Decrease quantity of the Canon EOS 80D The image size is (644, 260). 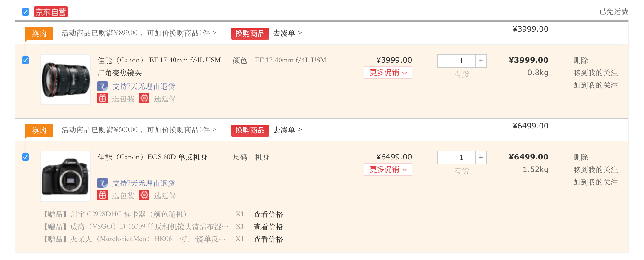443,158
